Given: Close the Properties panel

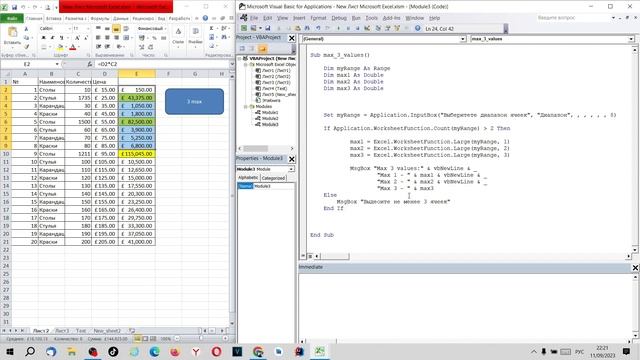Looking at the screenshot, I should (x=291, y=159).
